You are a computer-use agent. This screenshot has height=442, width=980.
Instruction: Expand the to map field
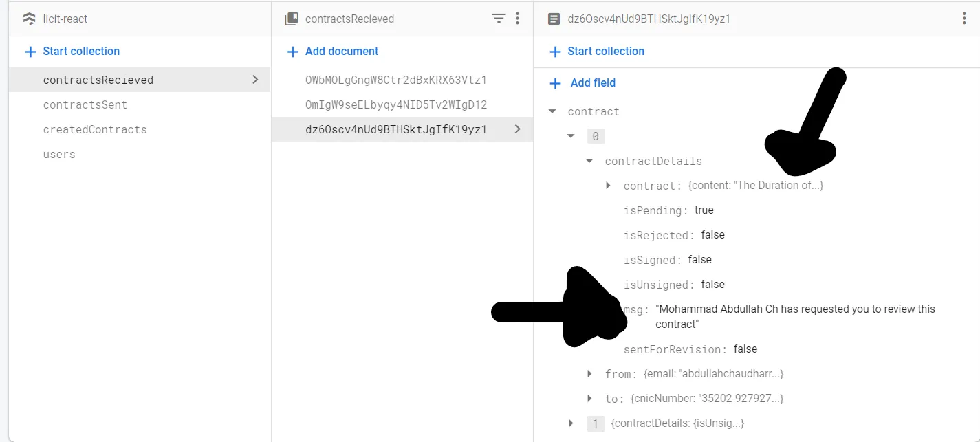point(589,399)
